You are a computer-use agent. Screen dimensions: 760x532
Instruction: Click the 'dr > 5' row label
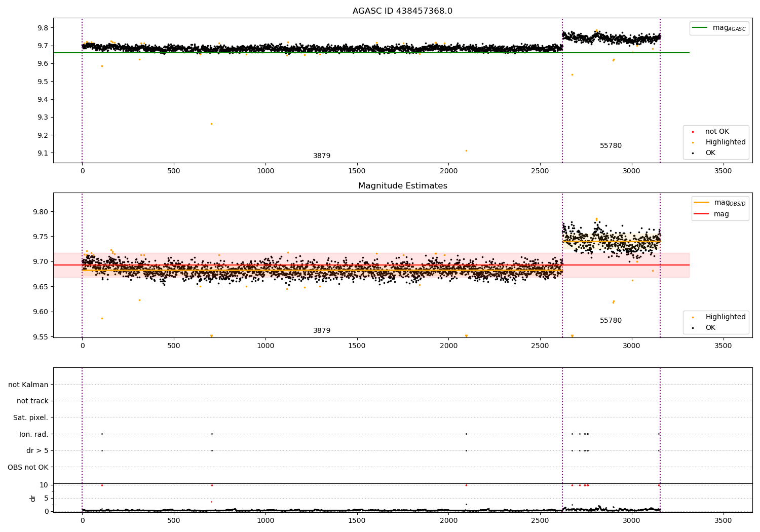tap(37, 451)
